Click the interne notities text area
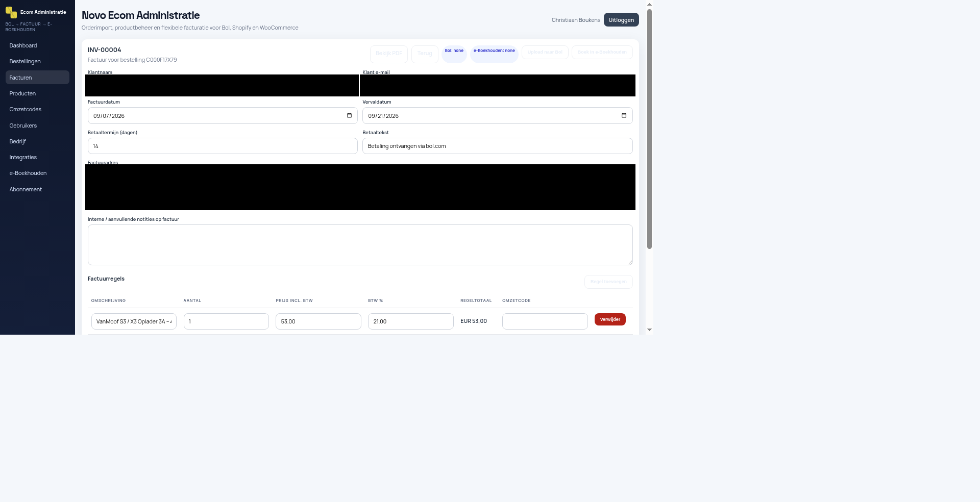The width and height of the screenshot is (980, 502). pyautogui.click(x=360, y=245)
